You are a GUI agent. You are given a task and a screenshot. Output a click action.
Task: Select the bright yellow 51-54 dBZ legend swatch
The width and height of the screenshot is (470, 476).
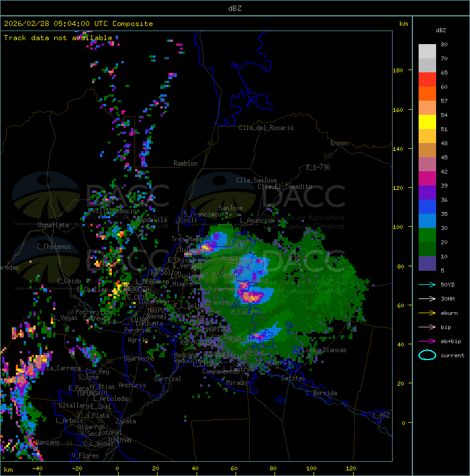click(427, 122)
